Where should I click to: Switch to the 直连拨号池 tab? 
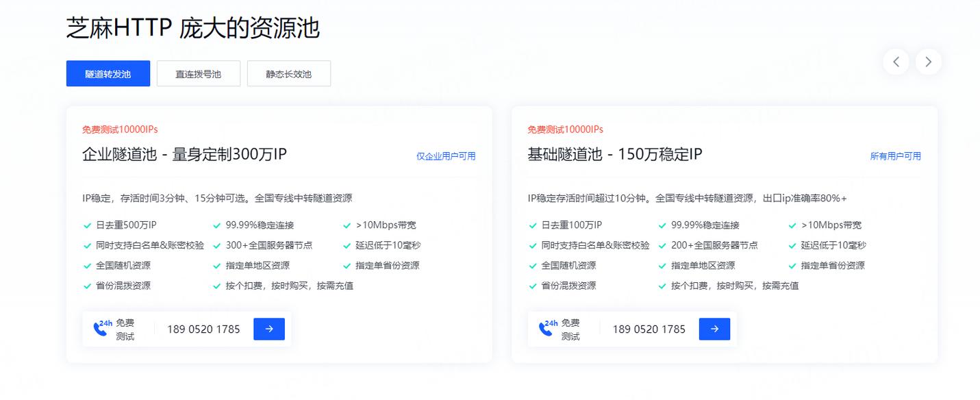tap(199, 73)
